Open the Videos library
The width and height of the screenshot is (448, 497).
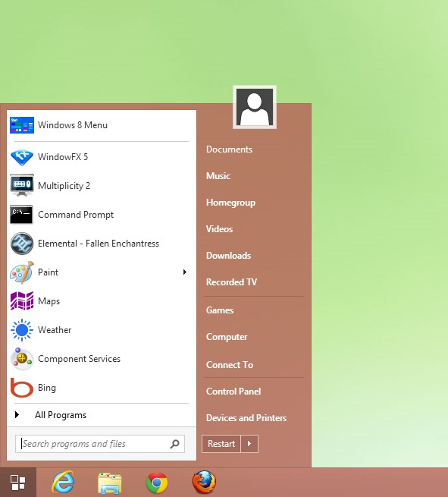coord(219,229)
